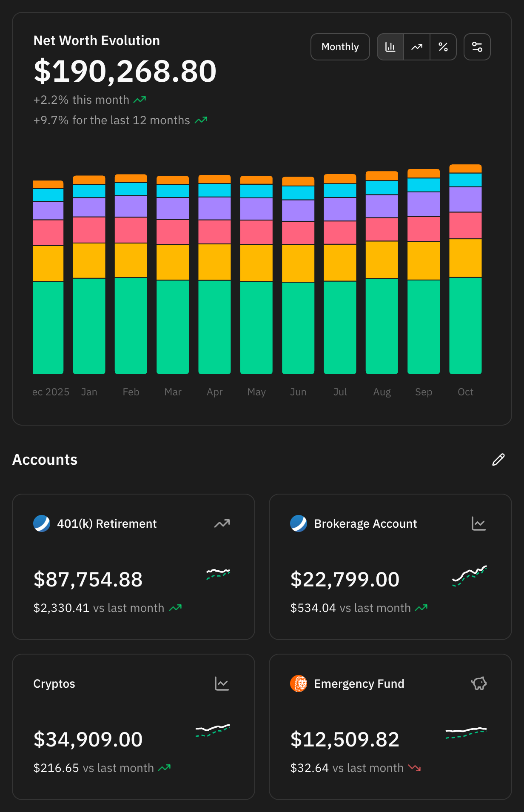Select the Aug green bar segment
The image size is (524, 812).
click(382, 327)
